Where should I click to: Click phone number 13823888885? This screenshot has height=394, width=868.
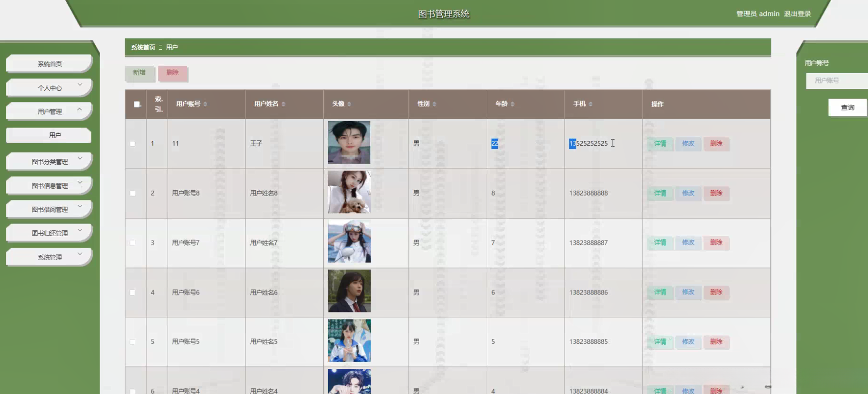click(x=589, y=342)
